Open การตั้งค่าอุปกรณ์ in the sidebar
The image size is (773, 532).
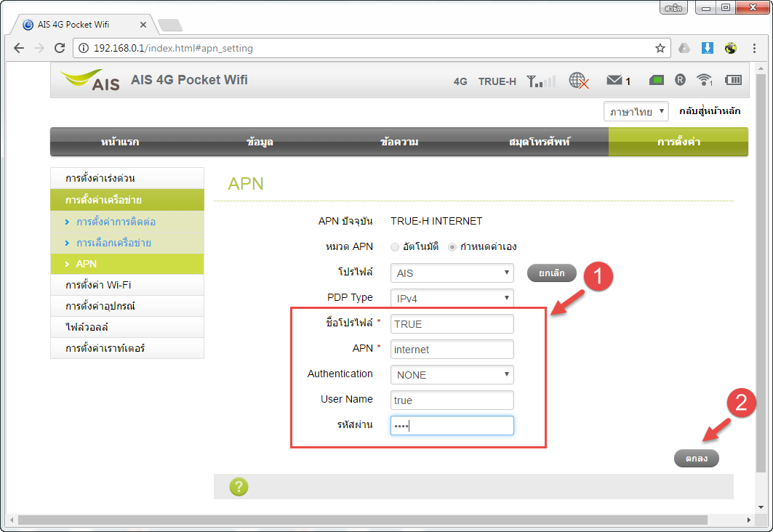(x=127, y=307)
